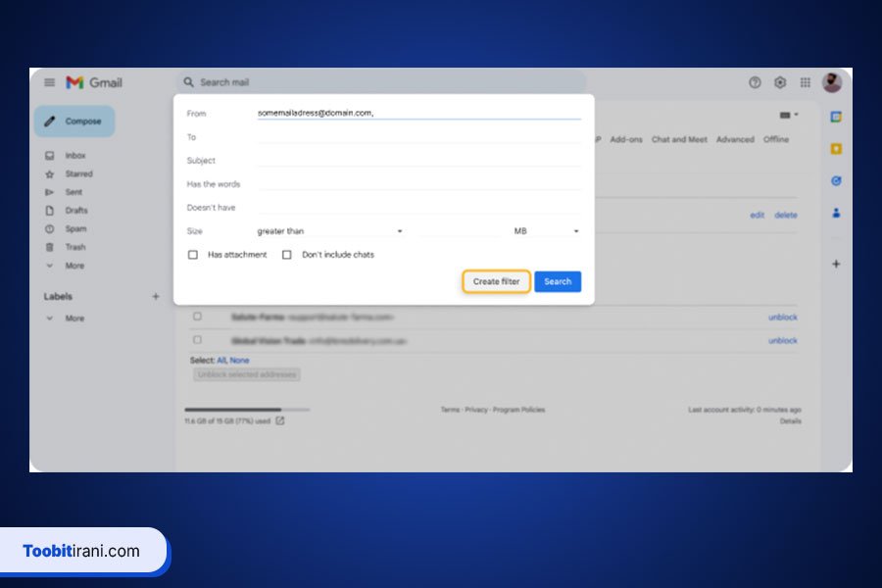Enable the Has attachment checkbox
882x588 pixels.
(193, 255)
